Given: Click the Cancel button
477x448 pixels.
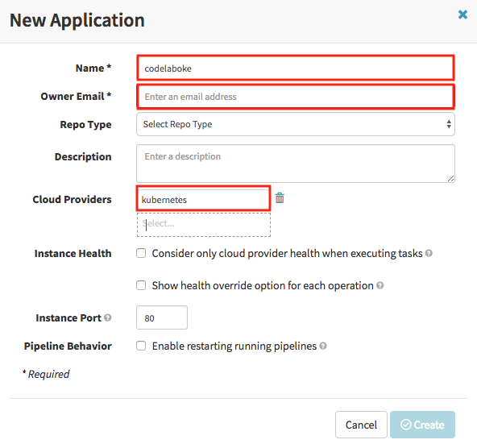Looking at the screenshot, I should point(361,425).
